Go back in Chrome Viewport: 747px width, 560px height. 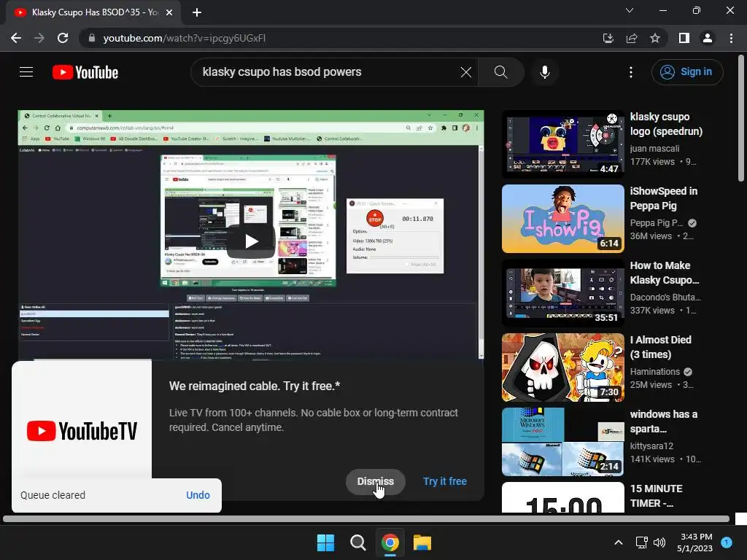tap(16, 38)
